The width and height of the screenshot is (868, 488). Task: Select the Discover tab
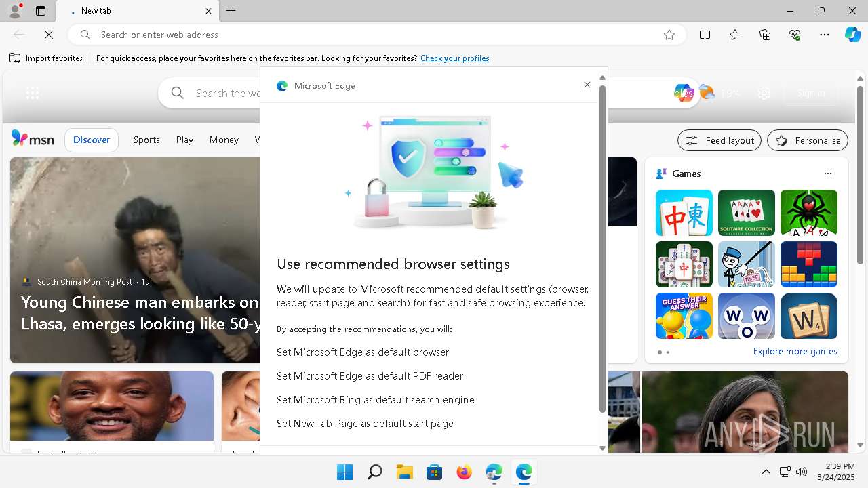pyautogui.click(x=92, y=140)
